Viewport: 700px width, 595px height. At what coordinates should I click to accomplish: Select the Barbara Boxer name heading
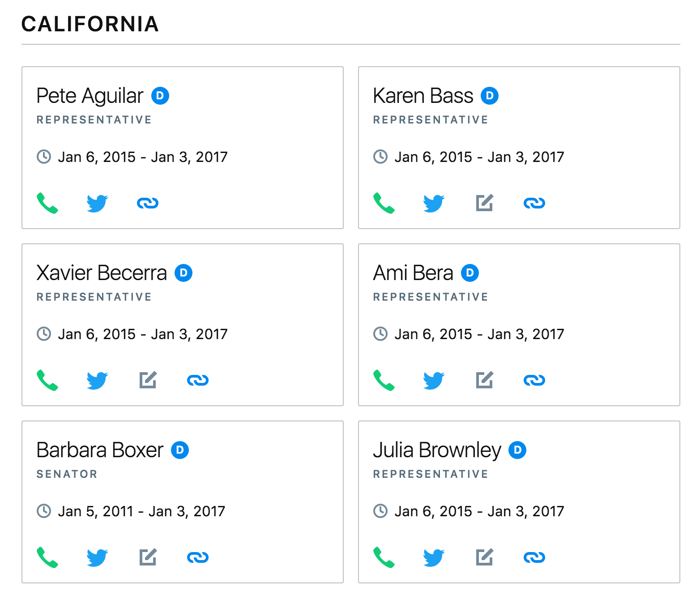(100, 450)
